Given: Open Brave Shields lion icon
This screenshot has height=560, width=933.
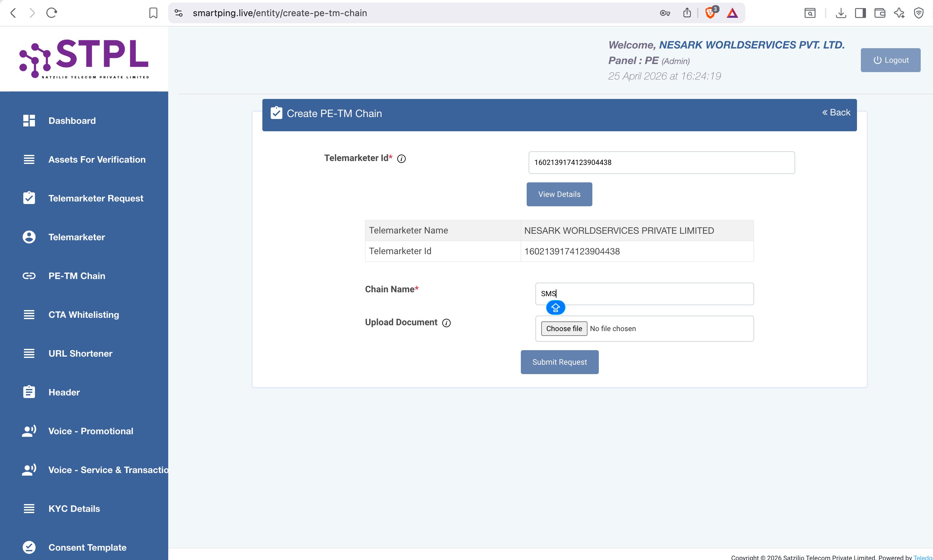Looking at the screenshot, I should 711,13.
